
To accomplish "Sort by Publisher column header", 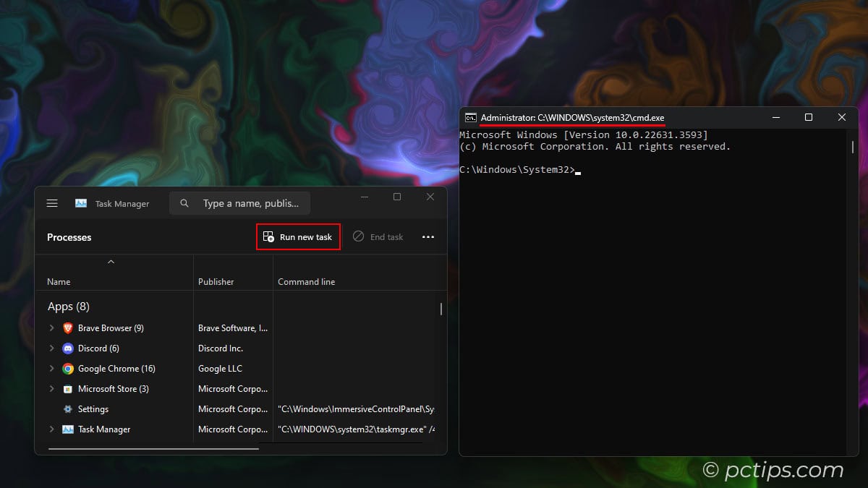I will [x=216, y=282].
